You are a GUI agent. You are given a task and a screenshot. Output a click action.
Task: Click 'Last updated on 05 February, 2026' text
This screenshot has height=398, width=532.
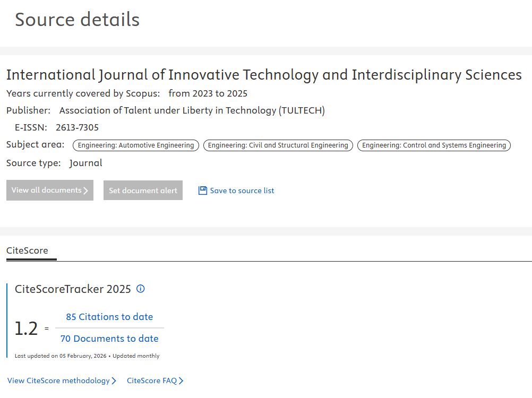[61, 356]
